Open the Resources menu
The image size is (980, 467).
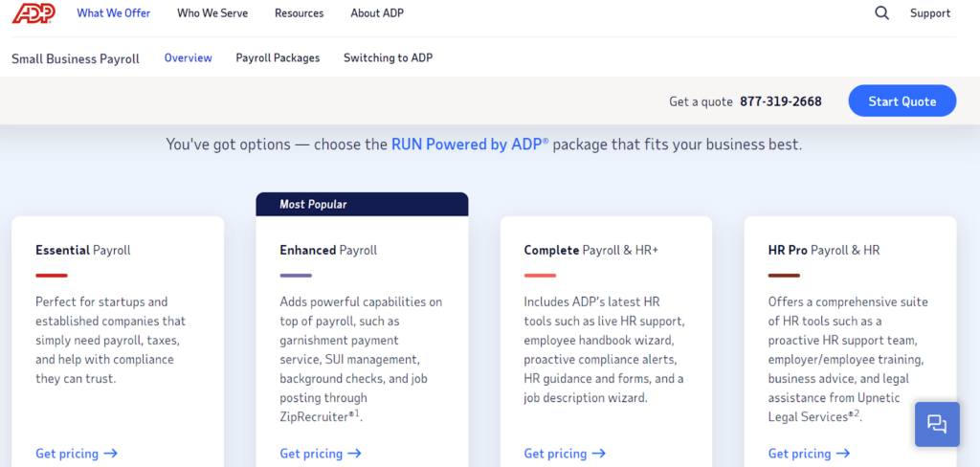300,13
